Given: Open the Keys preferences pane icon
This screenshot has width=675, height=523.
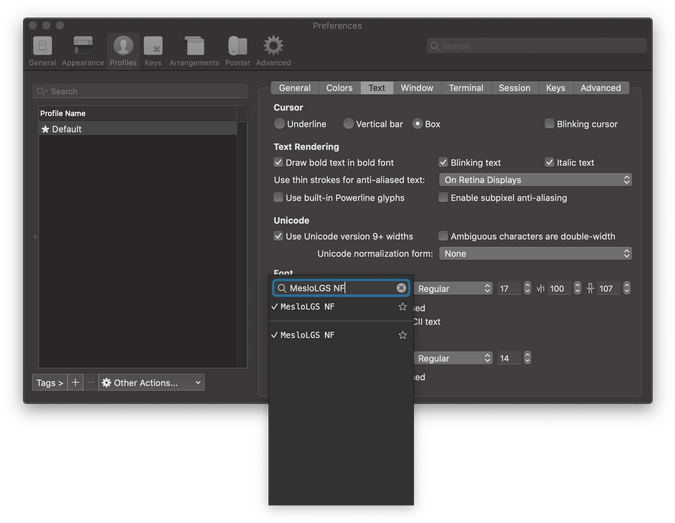Looking at the screenshot, I should click(153, 51).
